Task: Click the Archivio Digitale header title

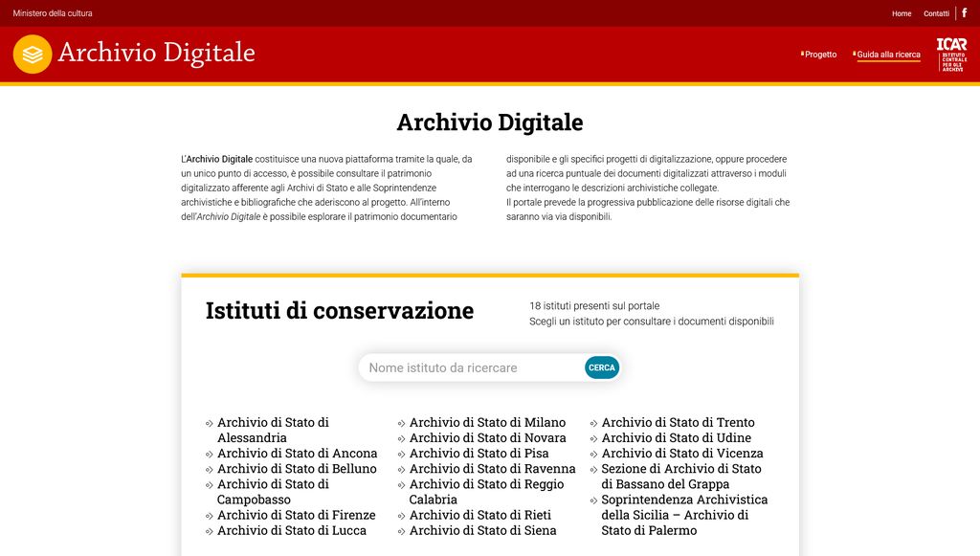Action: [x=156, y=53]
